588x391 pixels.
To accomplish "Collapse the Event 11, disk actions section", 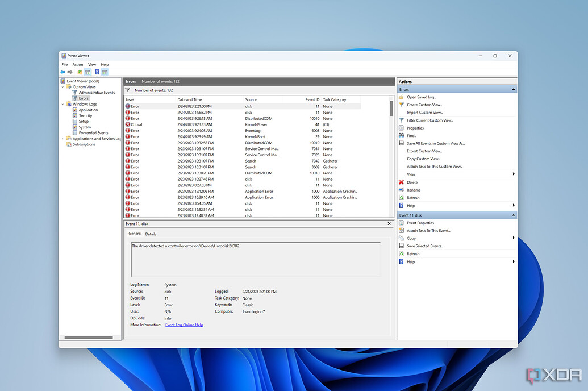I will (514, 215).
